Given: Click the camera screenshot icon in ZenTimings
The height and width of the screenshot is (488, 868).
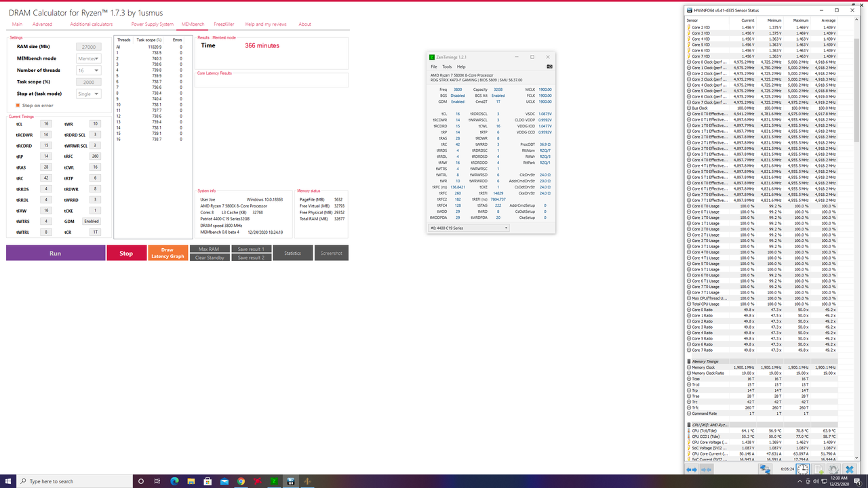Looking at the screenshot, I should pos(549,66).
